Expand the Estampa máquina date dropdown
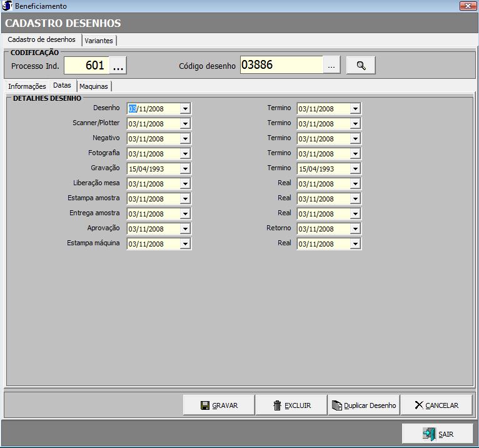479x448 pixels. click(x=185, y=244)
